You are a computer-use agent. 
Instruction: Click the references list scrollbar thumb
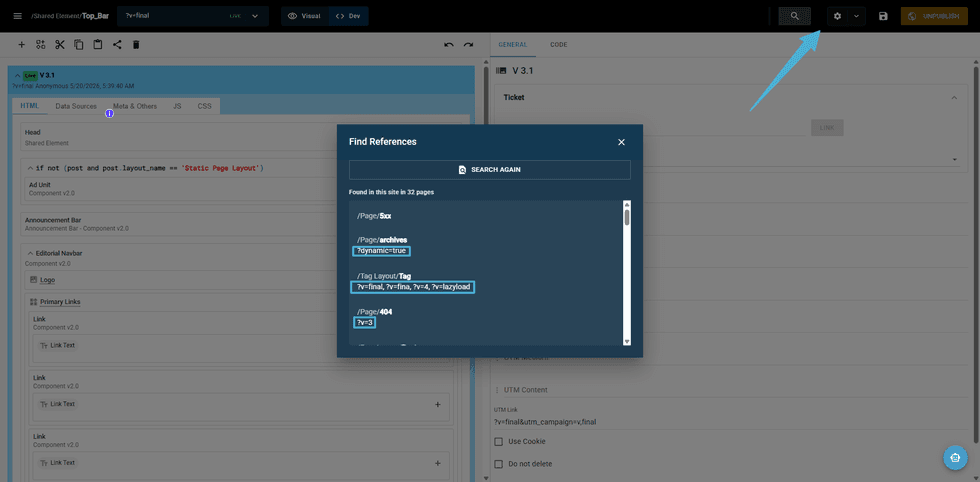pos(627,217)
